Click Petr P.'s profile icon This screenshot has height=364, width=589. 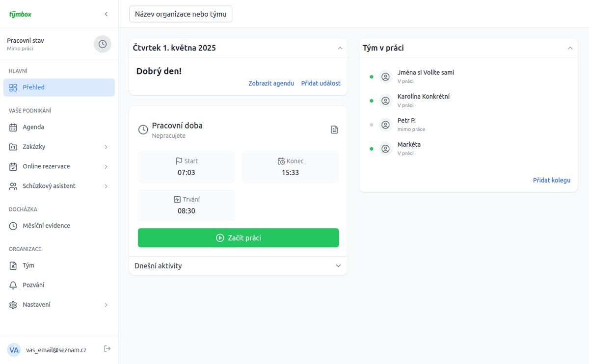coord(386,125)
